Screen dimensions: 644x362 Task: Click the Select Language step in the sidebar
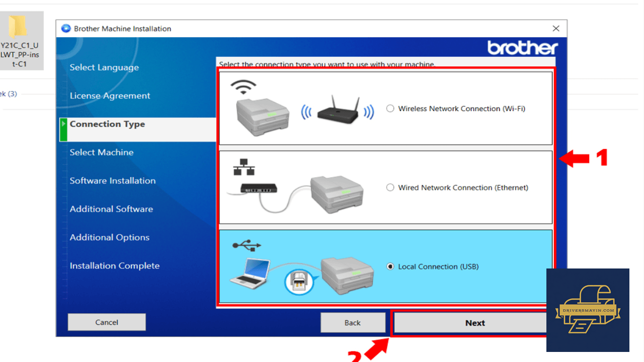[x=104, y=67]
